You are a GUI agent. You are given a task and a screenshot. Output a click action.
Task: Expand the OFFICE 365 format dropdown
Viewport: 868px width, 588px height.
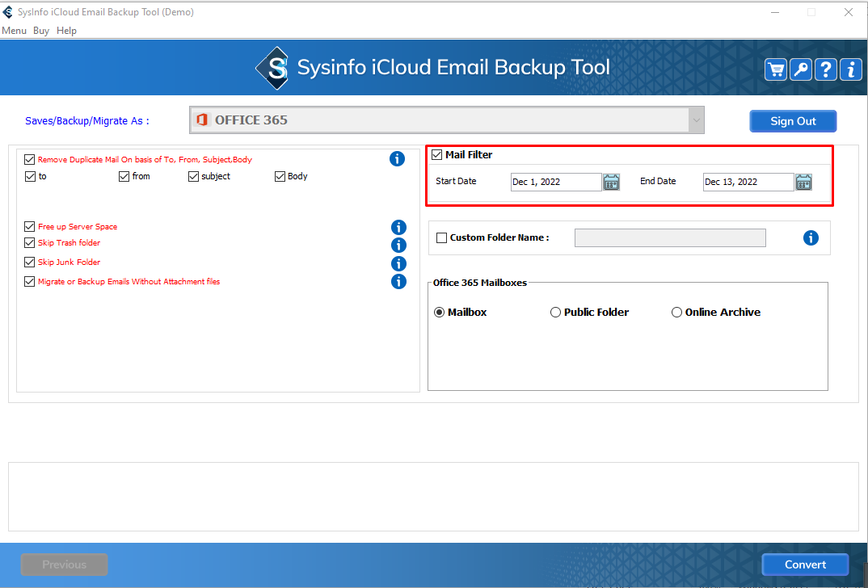pyautogui.click(x=695, y=120)
